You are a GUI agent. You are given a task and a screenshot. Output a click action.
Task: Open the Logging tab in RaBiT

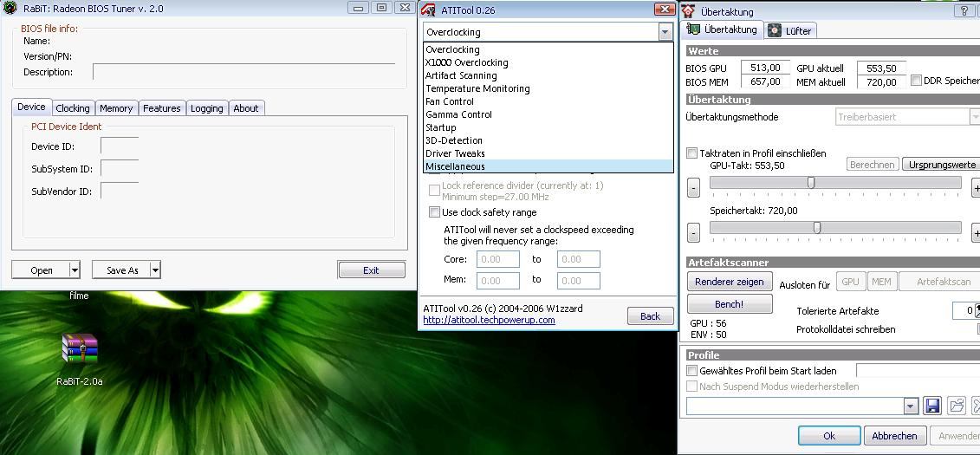click(x=207, y=108)
